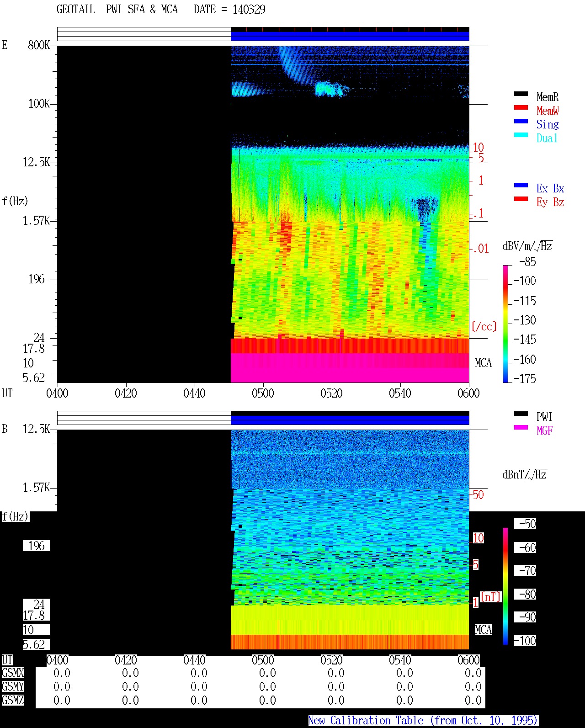Click the red [nT] unit label
This screenshot has width=585, height=728.
491,597
